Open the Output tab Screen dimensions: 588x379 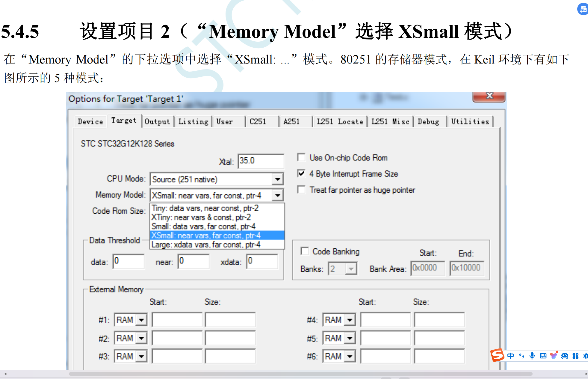coord(157,121)
